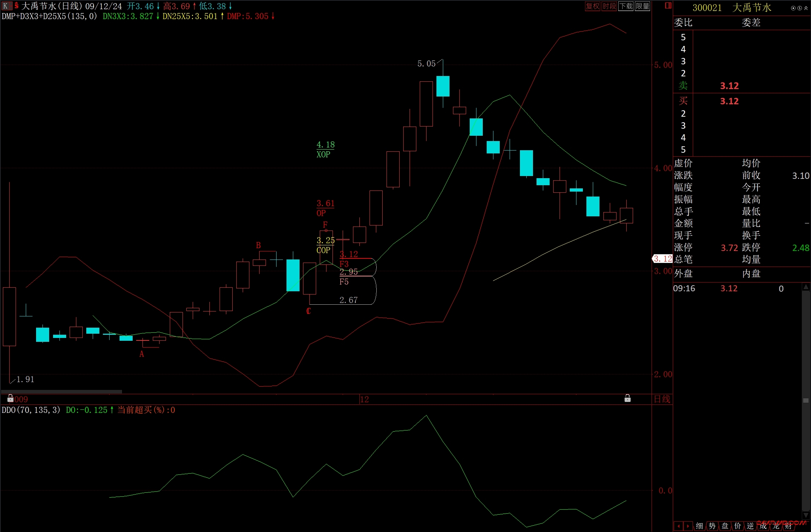Click the 买 buy price 3.12
This screenshot has width=811, height=532.
pyautogui.click(x=729, y=101)
